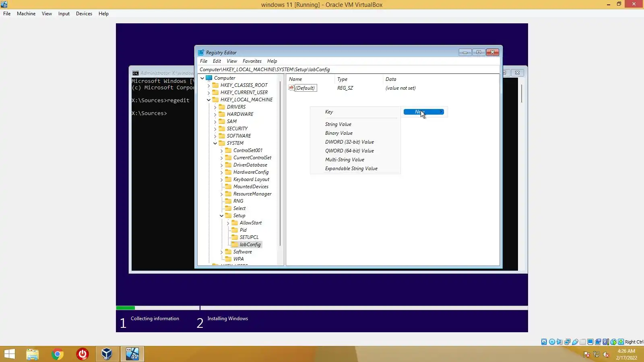Select the MountedDevices key
The image size is (644, 362).
pos(251,187)
